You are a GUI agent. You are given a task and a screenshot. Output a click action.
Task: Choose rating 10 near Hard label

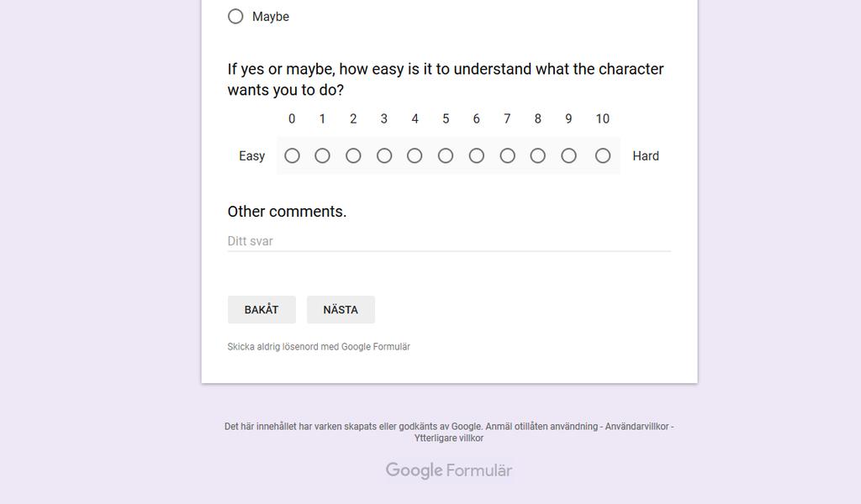click(x=603, y=155)
